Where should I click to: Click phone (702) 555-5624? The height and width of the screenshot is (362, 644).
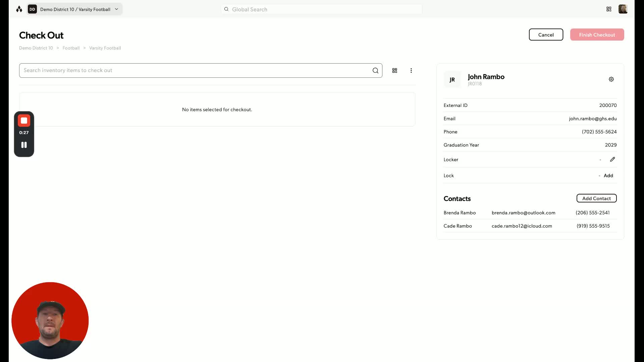coord(599,132)
